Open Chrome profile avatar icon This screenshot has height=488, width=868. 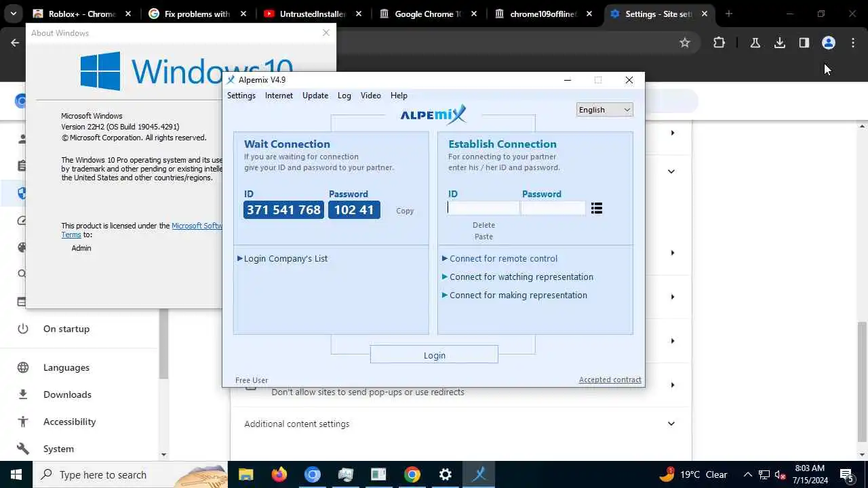tap(829, 43)
